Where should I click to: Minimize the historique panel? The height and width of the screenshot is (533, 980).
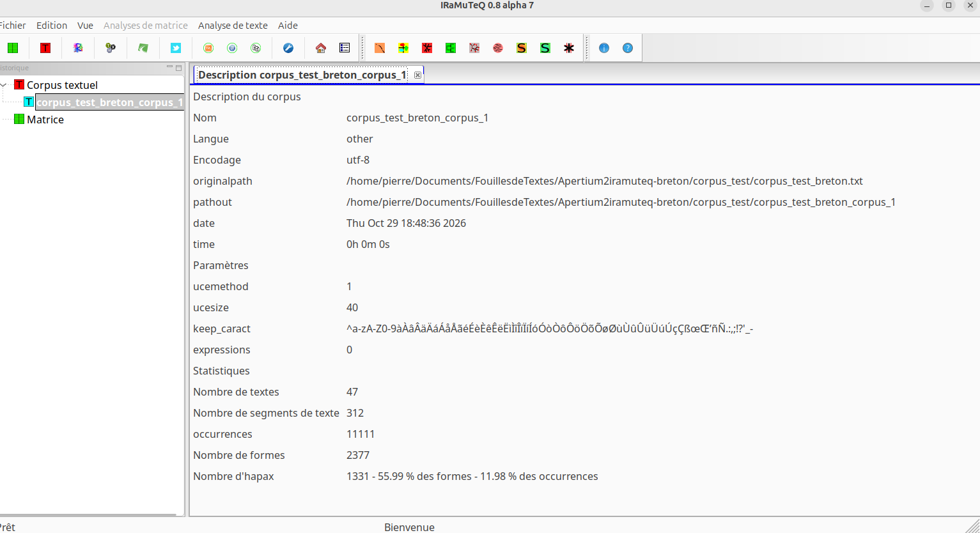coord(170,67)
